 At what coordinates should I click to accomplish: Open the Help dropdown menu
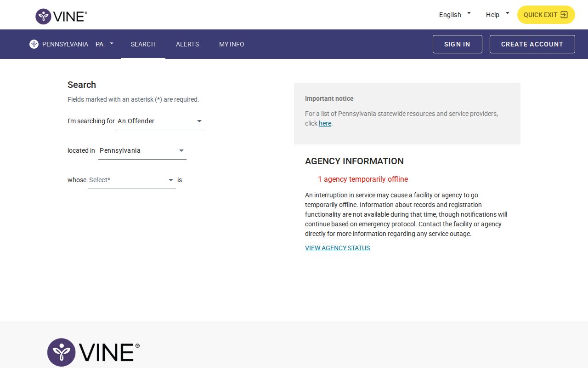[498, 15]
